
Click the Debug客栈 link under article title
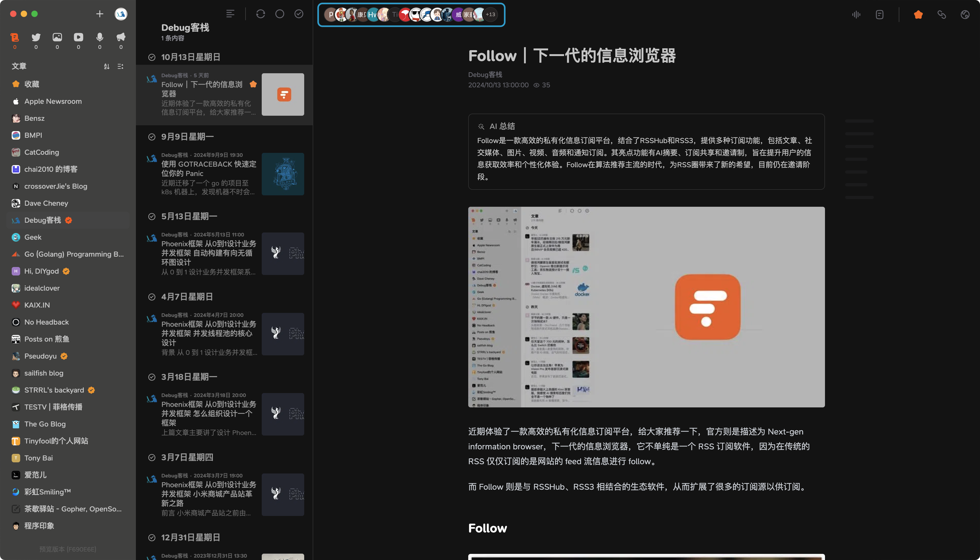[x=485, y=75]
